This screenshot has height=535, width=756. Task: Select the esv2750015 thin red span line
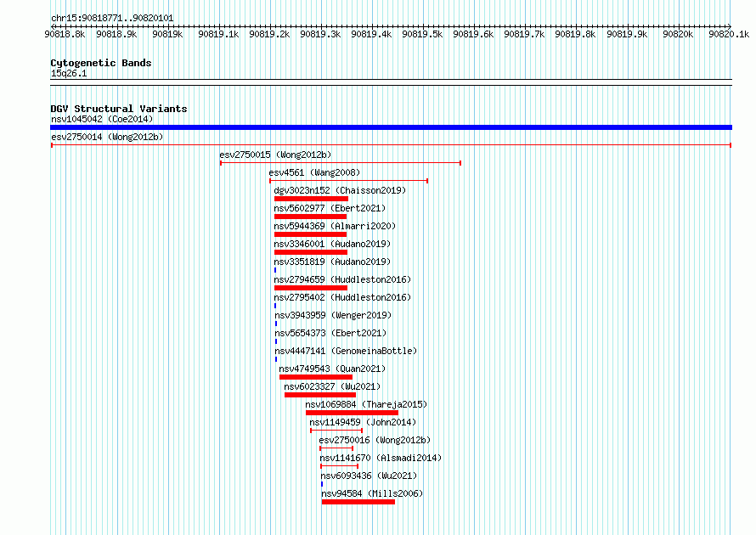click(341, 163)
